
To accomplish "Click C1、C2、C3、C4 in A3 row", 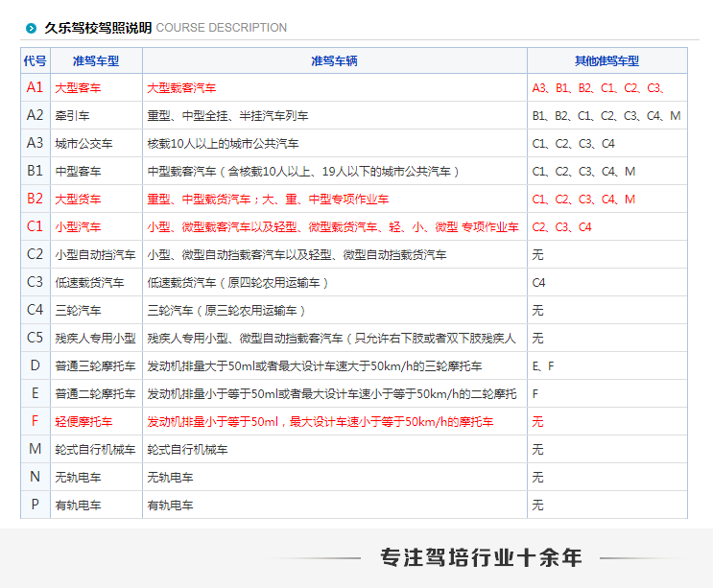I will pyautogui.click(x=607, y=144).
